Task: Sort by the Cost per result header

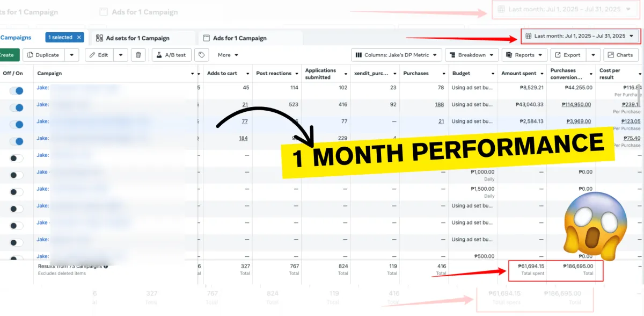Action: [x=610, y=74]
